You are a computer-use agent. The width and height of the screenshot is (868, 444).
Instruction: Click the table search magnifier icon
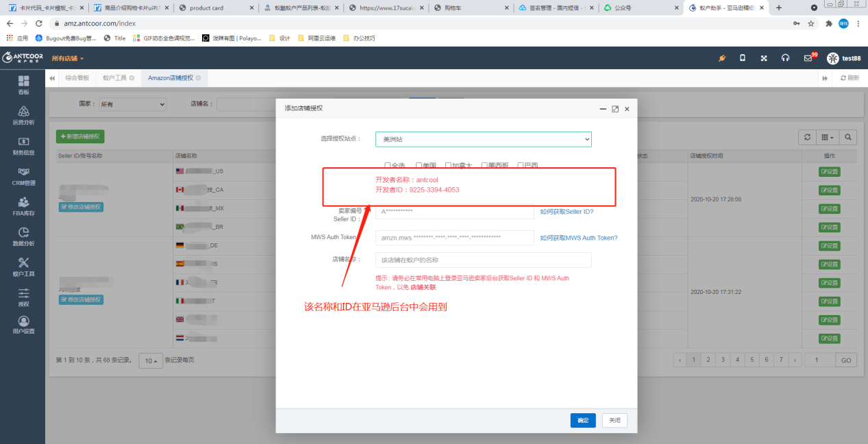coord(848,138)
